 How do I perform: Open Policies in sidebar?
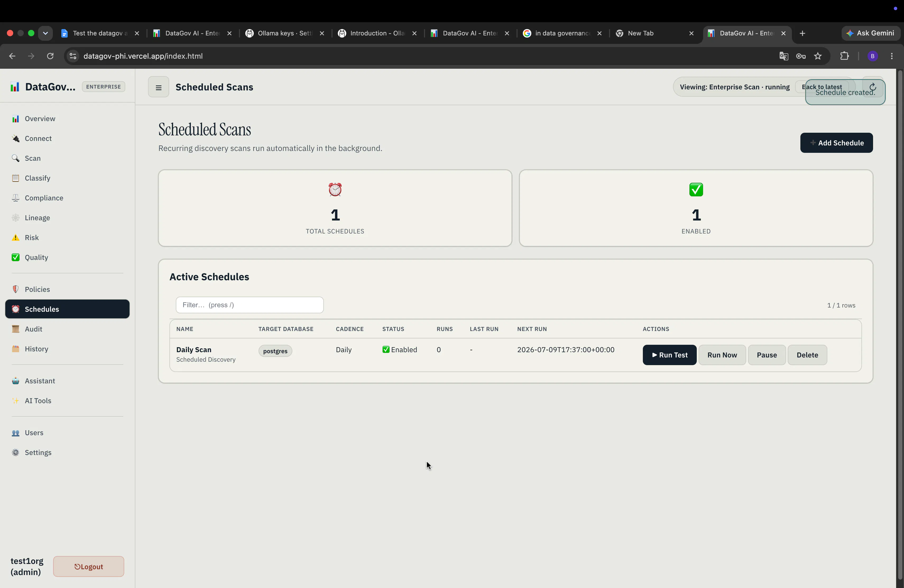pyautogui.click(x=67, y=290)
